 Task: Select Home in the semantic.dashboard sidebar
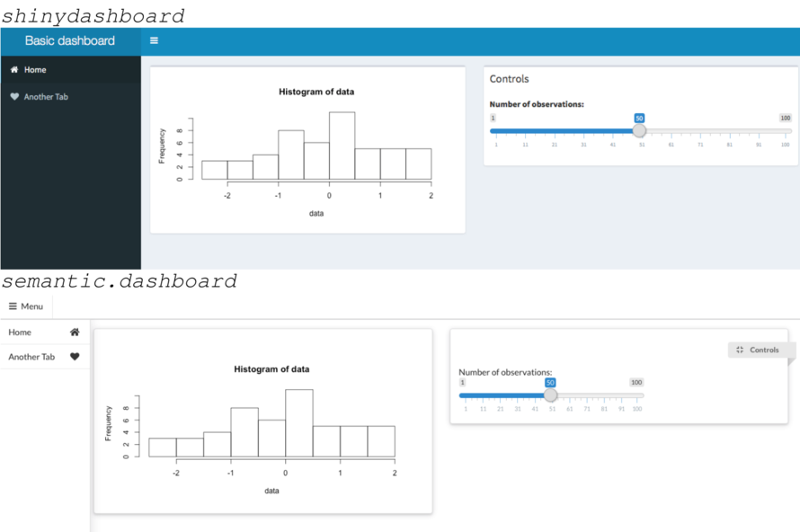(45, 332)
